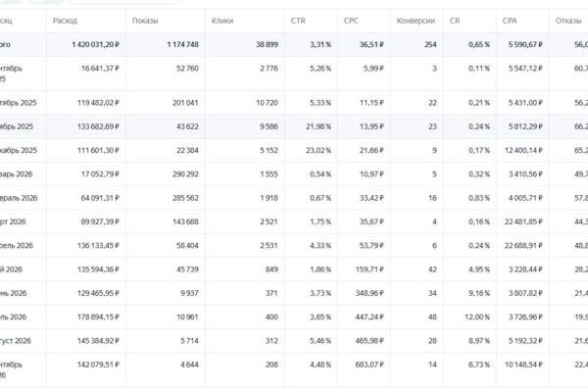The image size is (588, 392).
Task: Sort by the Конверсии column header
Action: [x=416, y=21]
